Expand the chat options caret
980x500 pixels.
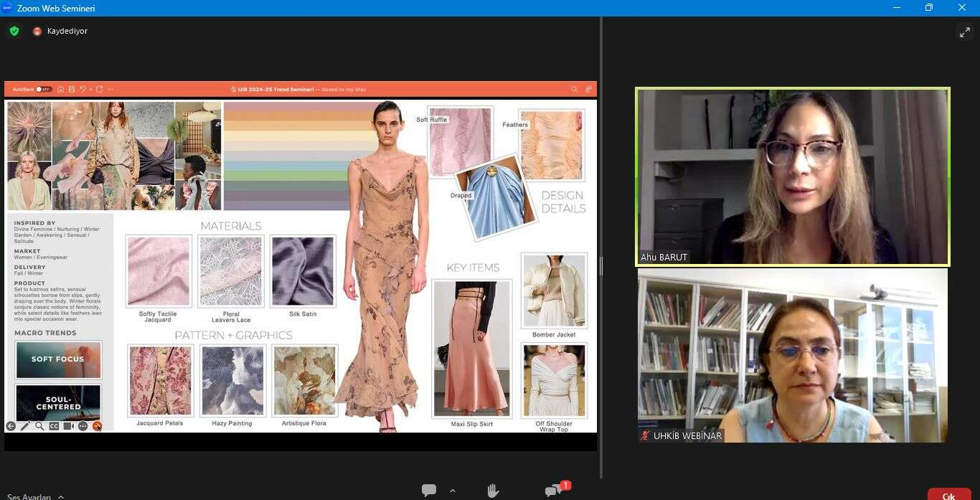452,491
